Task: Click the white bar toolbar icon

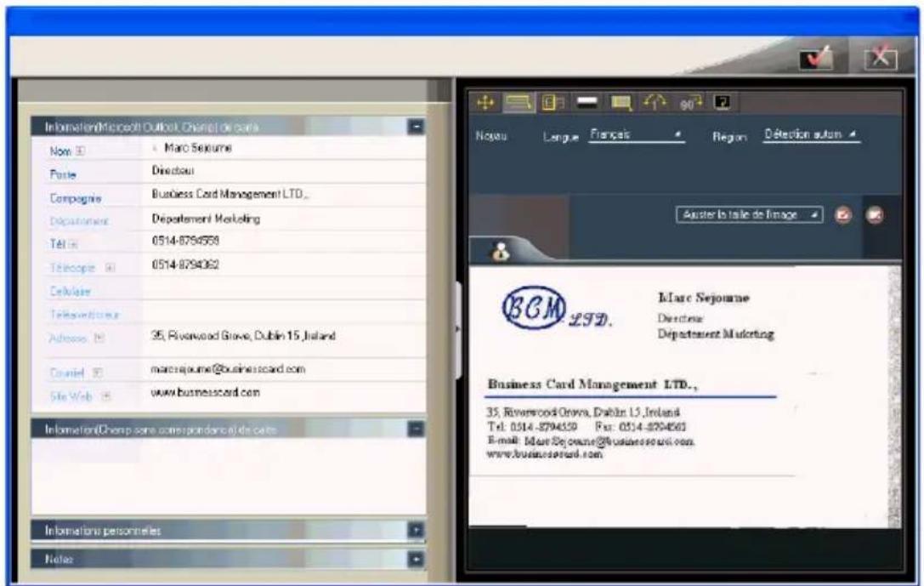Action: [x=587, y=103]
